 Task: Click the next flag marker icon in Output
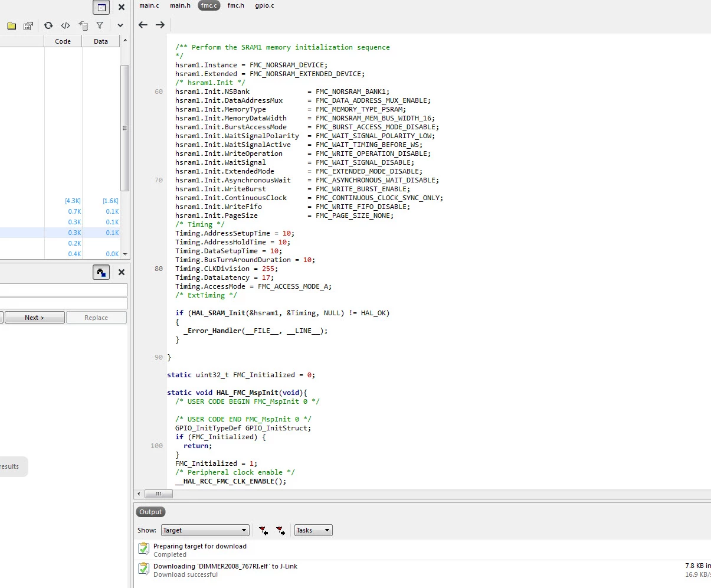[x=280, y=530]
